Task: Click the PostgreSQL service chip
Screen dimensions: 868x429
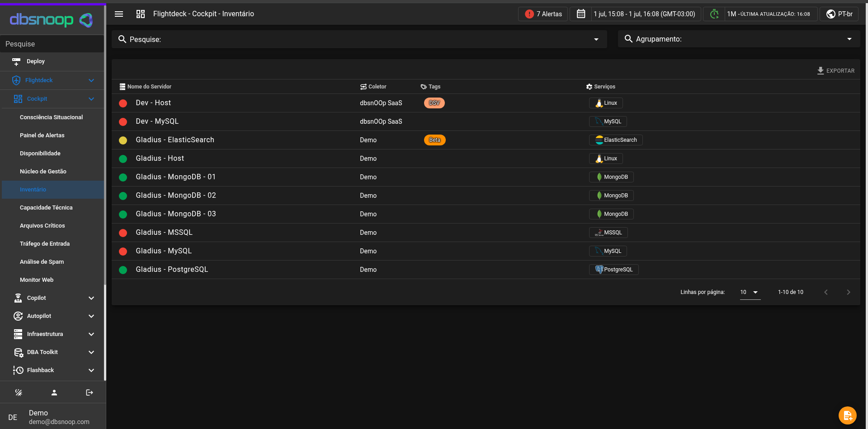Action: click(614, 270)
